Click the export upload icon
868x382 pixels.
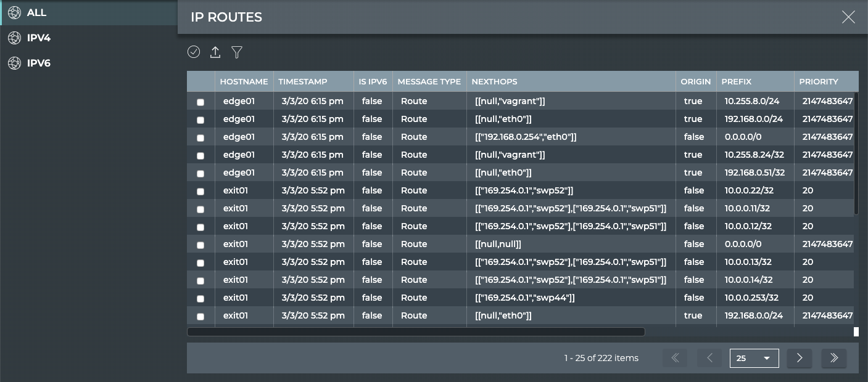pos(215,52)
